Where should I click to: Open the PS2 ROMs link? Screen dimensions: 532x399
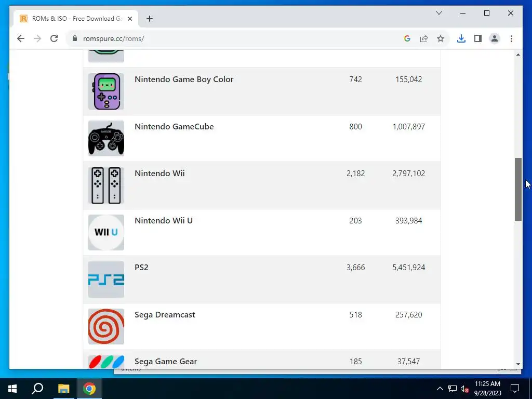click(x=141, y=268)
